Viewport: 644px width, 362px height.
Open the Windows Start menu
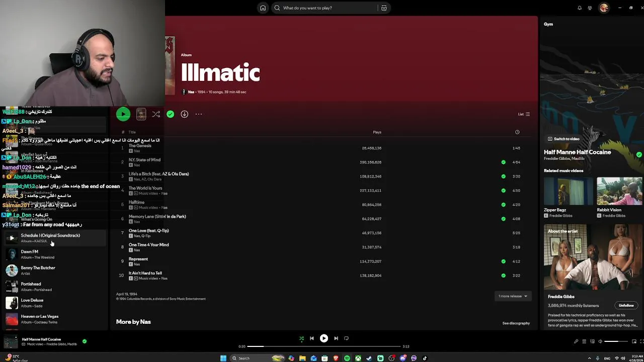click(x=223, y=358)
